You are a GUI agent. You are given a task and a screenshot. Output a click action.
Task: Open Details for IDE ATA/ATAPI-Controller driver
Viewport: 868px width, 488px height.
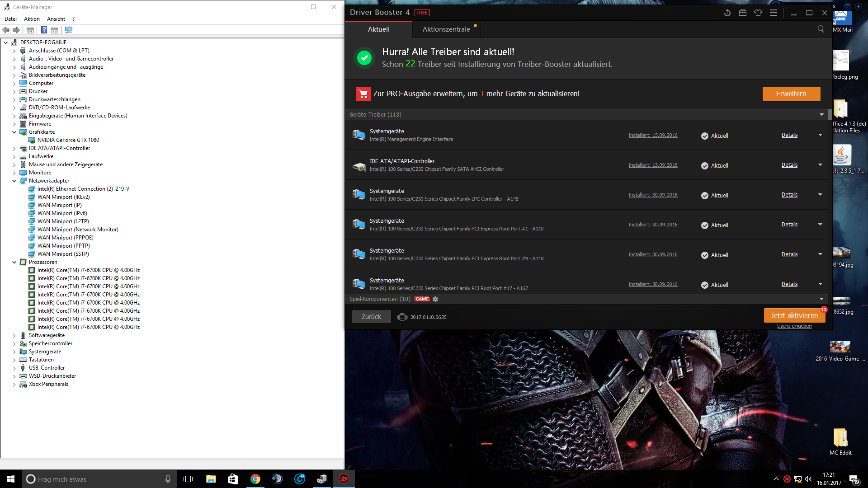(x=789, y=165)
